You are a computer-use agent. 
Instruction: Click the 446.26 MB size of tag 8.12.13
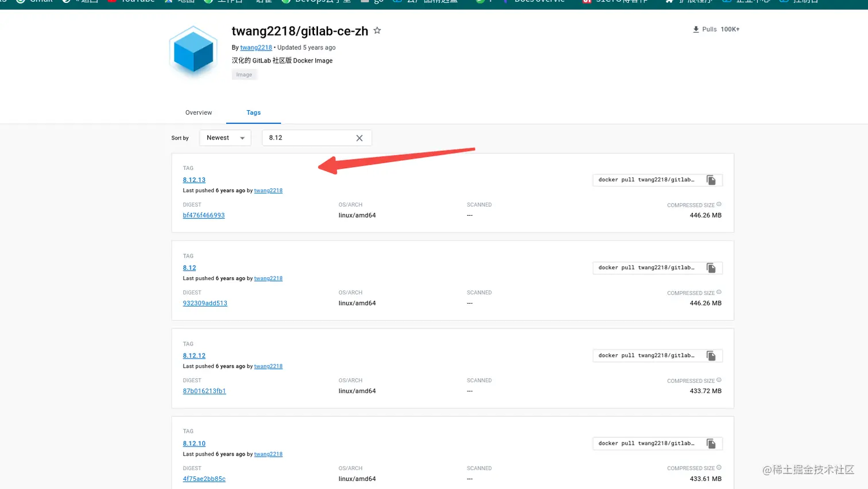click(x=706, y=215)
